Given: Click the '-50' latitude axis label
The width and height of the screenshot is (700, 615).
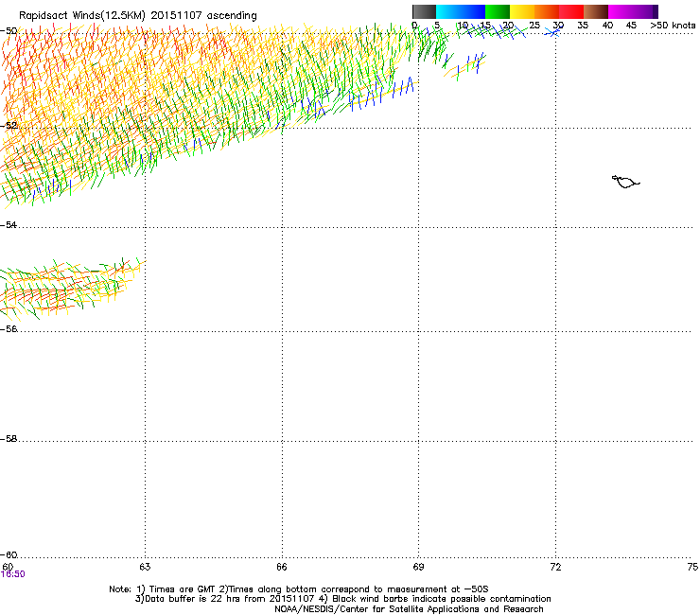Looking at the screenshot, I should click(9, 31).
